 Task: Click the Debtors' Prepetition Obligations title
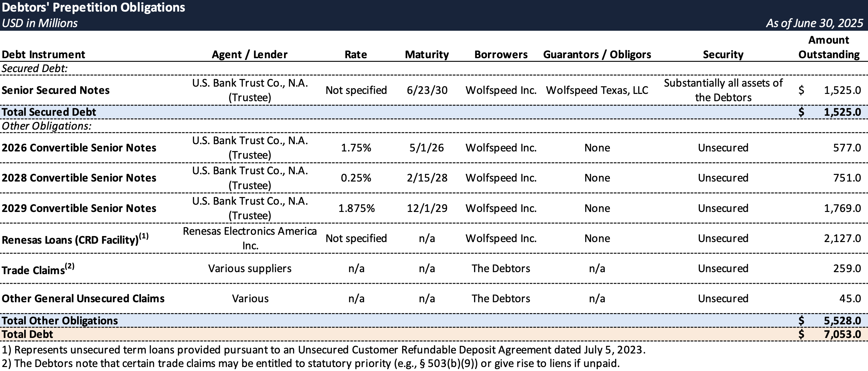(x=93, y=8)
